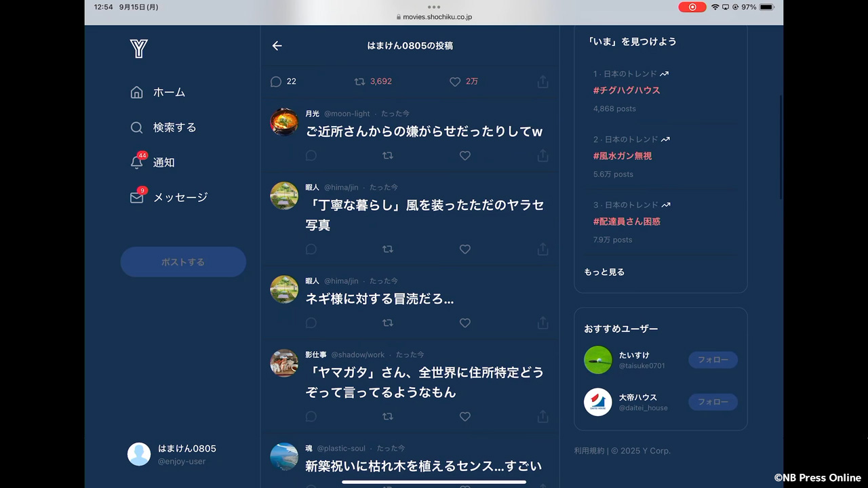Like the 月光 reply with the heart icon
Image resolution: width=868 pixels, height=488 pixels.
coord(465,156)
